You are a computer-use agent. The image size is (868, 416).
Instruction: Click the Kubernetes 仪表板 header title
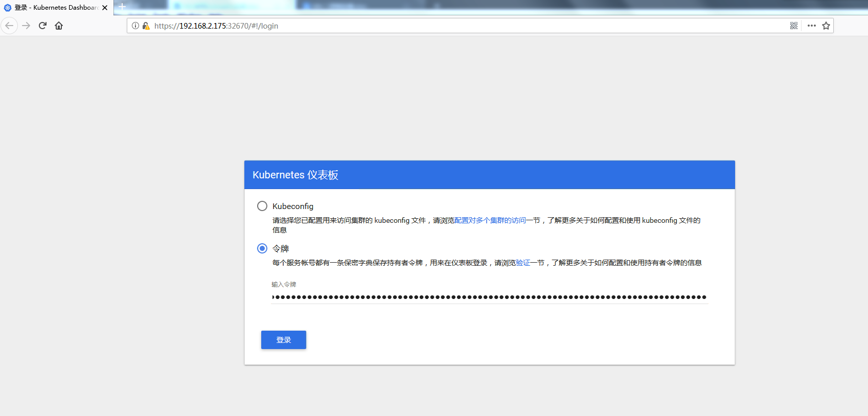coord(295,175)
